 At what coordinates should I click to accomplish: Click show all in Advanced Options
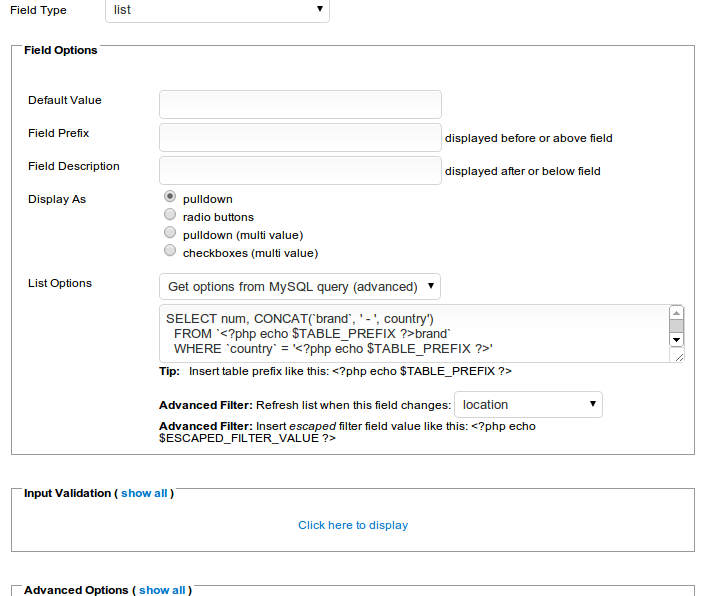point(162,590)
